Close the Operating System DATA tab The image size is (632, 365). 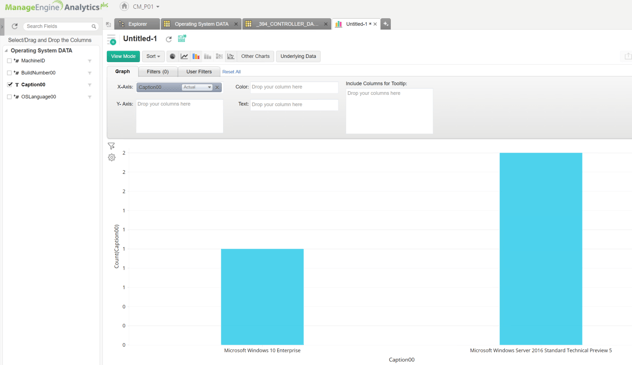[236, 24]
